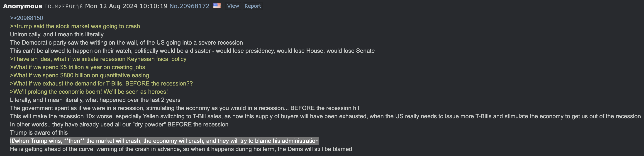Click greentext line on $800 billion quantitative easing
This screenshot has width=644, height=156.
[80, 75]
